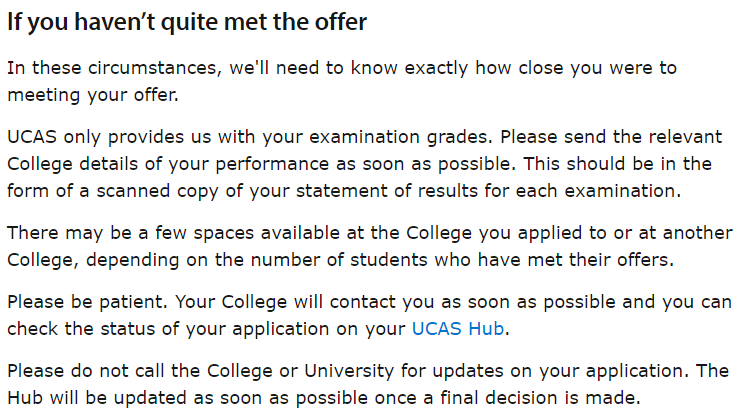Click the paragraph starting "In these circumstances"

pos(342,81)
